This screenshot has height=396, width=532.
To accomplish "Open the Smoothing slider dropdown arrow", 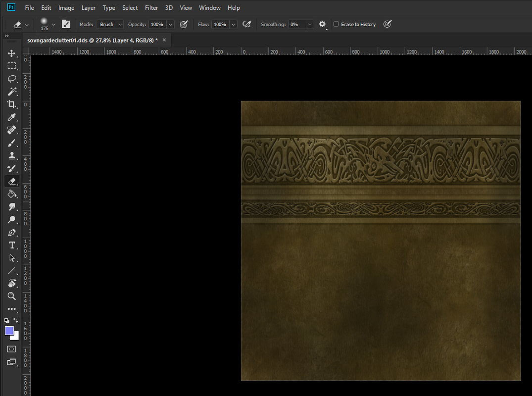I will (310, 24).
